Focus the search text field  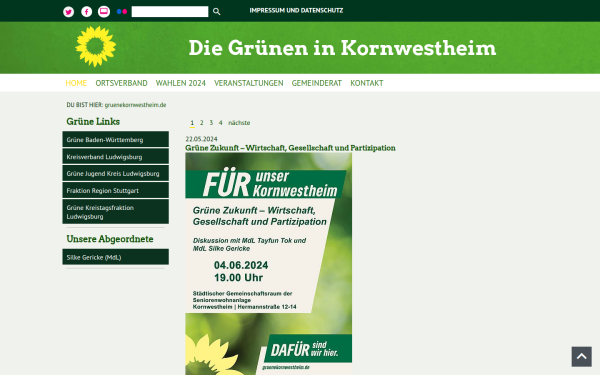pyautogui.click(x=170, y=11)
